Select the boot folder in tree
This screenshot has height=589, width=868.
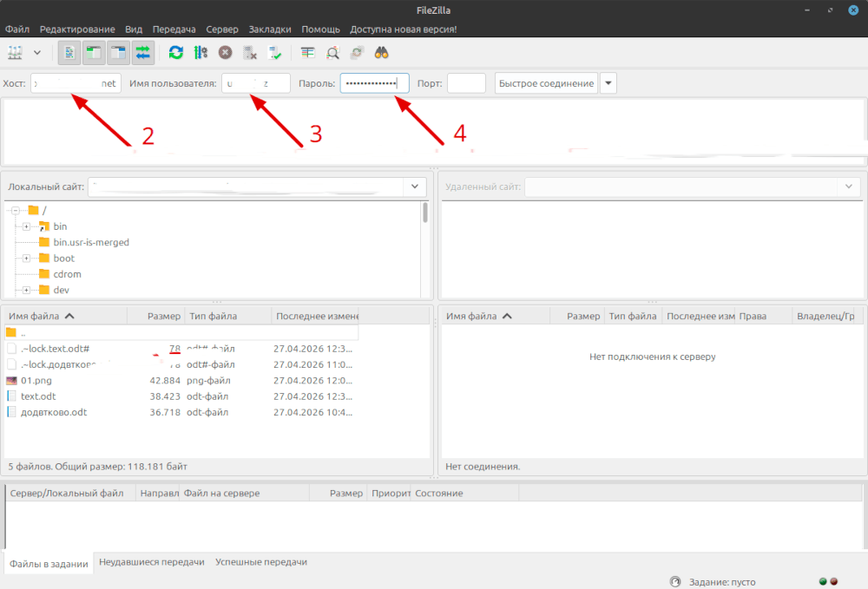click(x=63, y=259)
